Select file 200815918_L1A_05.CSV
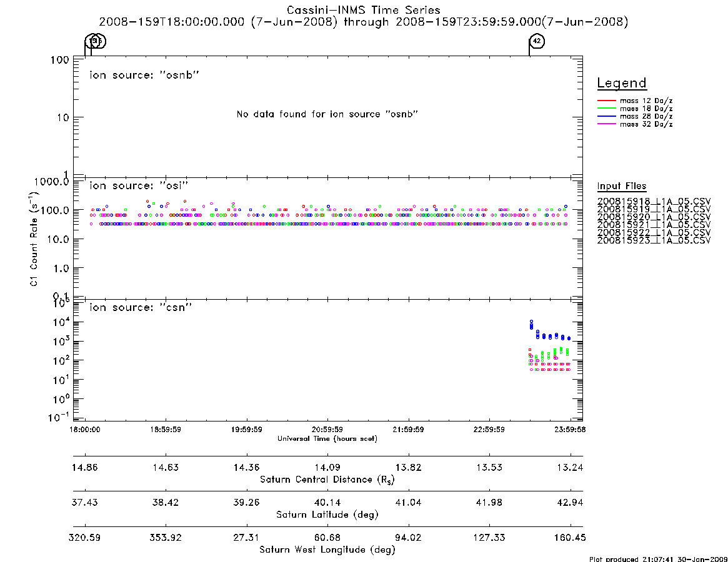 [x=654, y=202]
